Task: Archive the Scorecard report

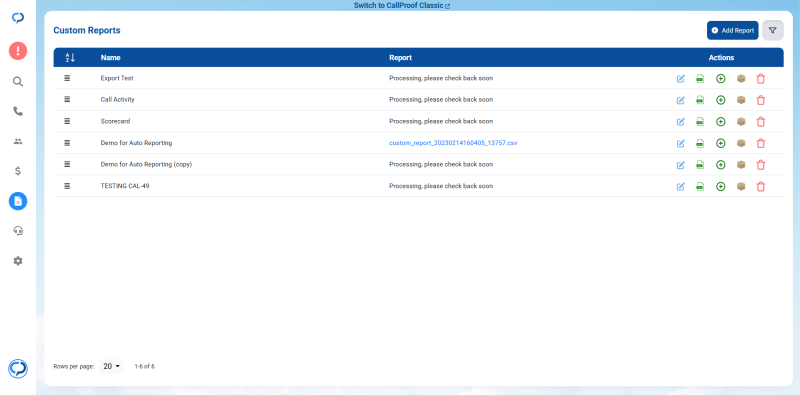Action: [x=741, y=121]
